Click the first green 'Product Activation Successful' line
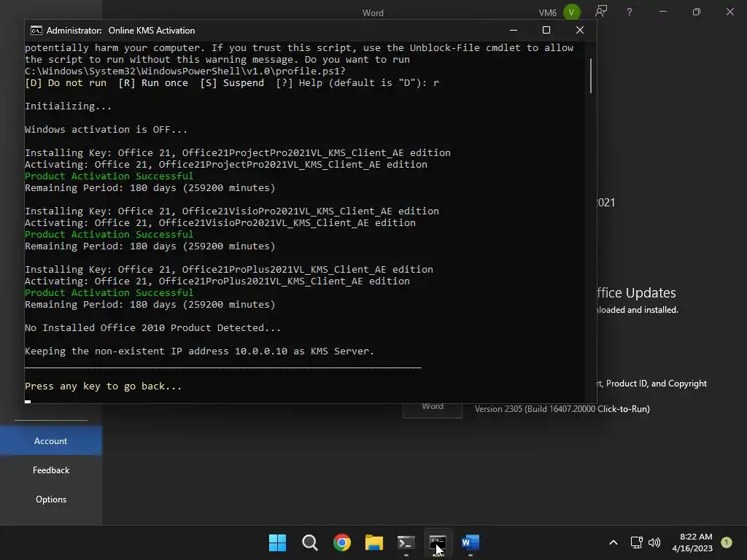The height and width of the screenshot is (560, 747). coord(109,176)
